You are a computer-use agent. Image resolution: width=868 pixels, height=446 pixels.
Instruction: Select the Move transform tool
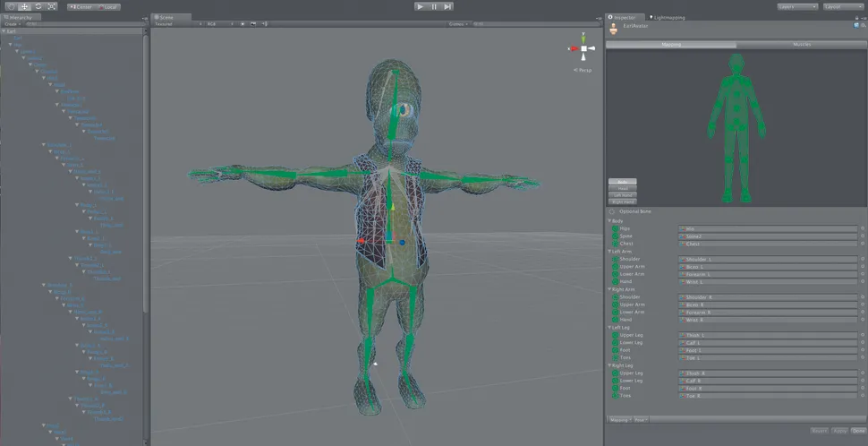click(x=24, y=6)
